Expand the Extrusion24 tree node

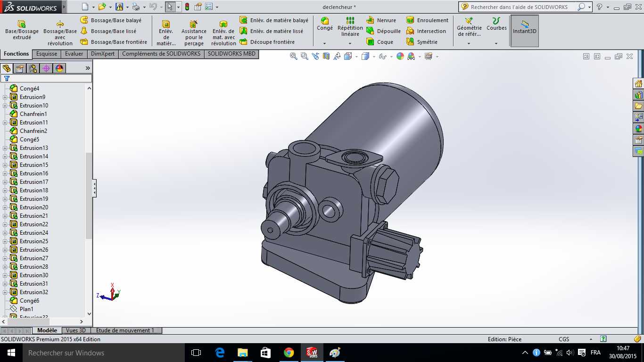5,233
